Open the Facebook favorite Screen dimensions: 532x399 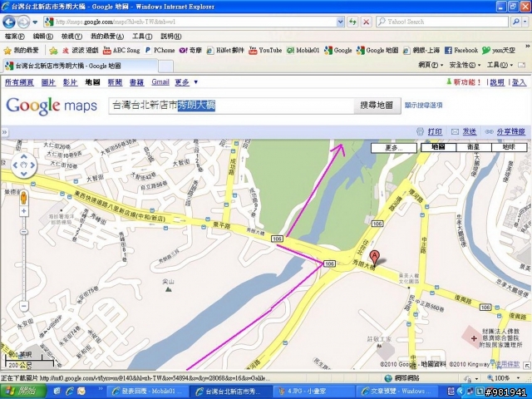coord(461,51)
